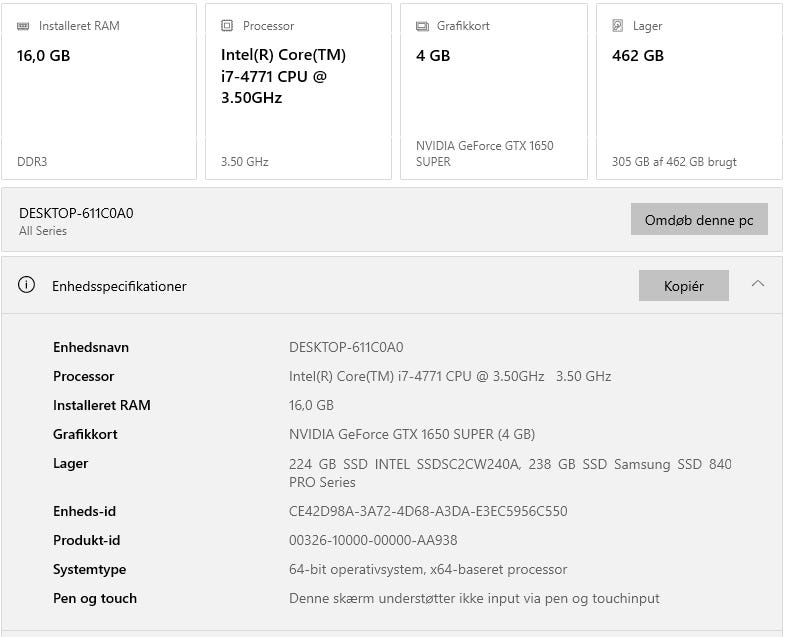
Task: Click the Lager storage icon
Action: tap(618, 26)
